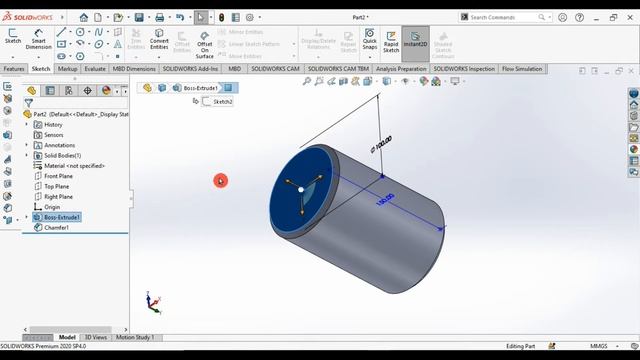Open the MMGS unit system status entry
The width and height of the screenshot is (640, 360).
pyautogui.click(x=599, y=346)
